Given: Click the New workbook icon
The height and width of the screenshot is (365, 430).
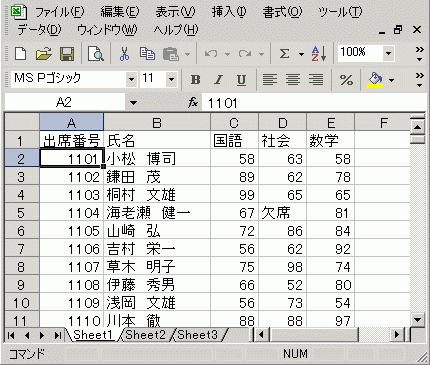Looking at the screenshot, I should [21, 53].
